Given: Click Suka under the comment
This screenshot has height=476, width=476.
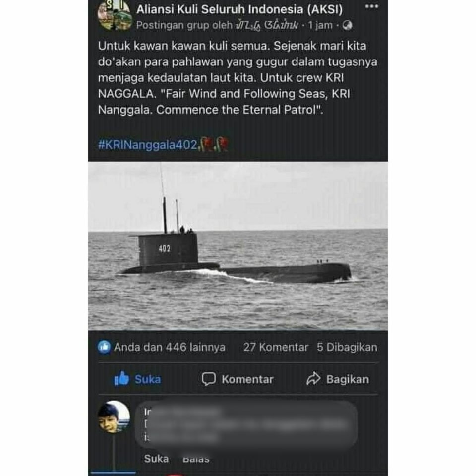Looking at the screenshot, I should [156, 459].
